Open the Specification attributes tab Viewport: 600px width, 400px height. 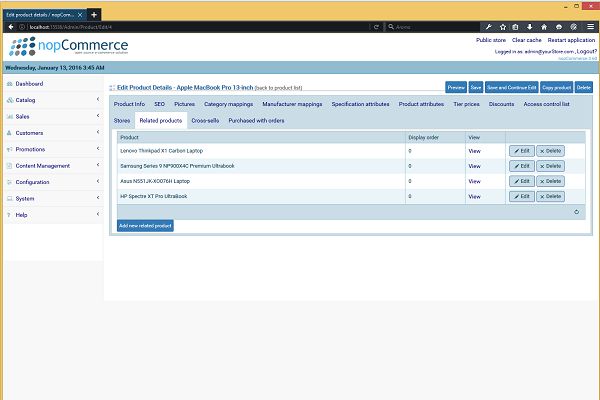click(360, 104)
